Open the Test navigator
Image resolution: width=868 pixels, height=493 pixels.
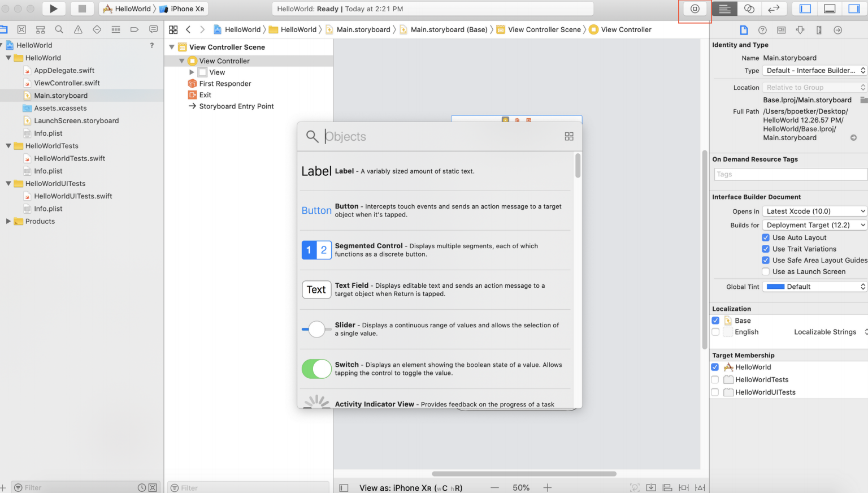click(97, 29)
